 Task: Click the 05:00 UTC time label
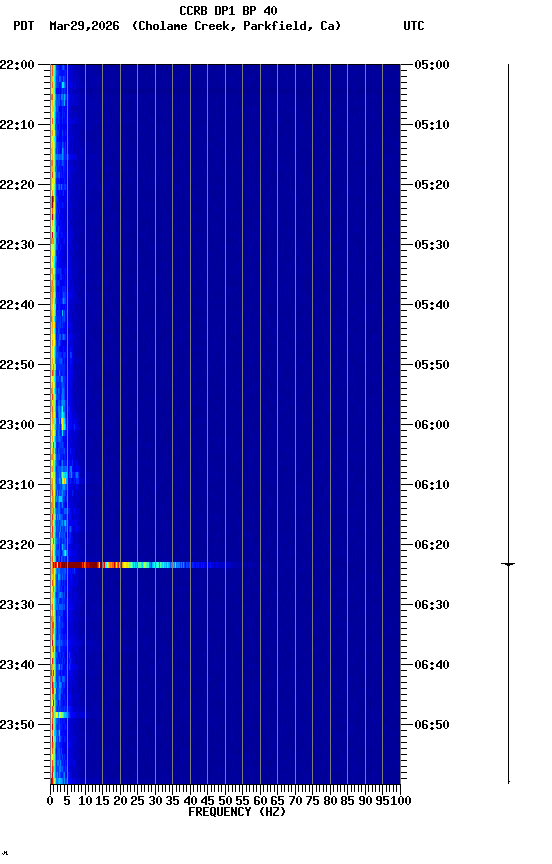[432, 64]
